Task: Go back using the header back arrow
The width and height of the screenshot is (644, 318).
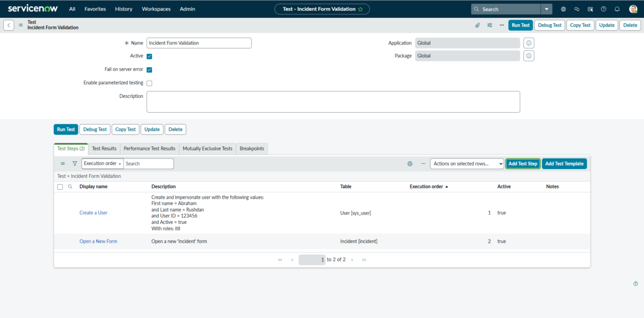Action: 9,25
